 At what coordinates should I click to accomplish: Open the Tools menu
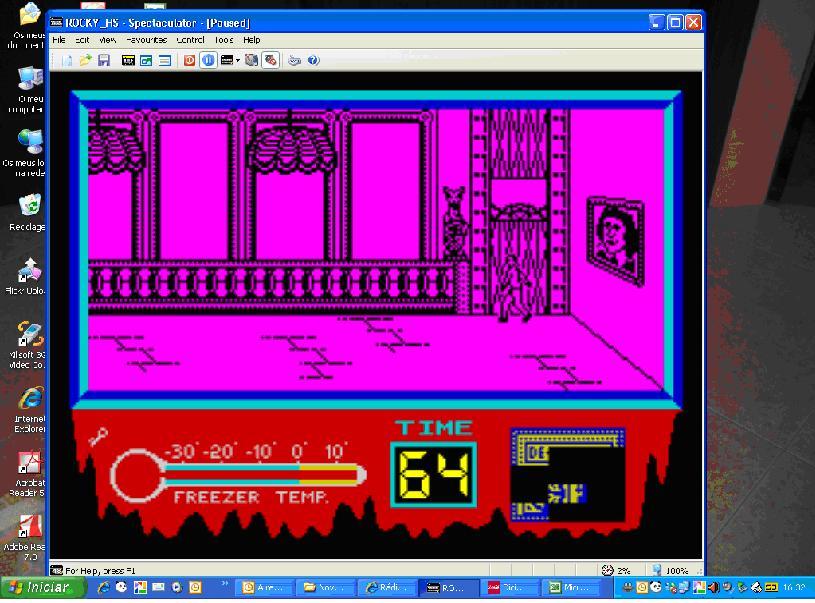coord(224,40)
